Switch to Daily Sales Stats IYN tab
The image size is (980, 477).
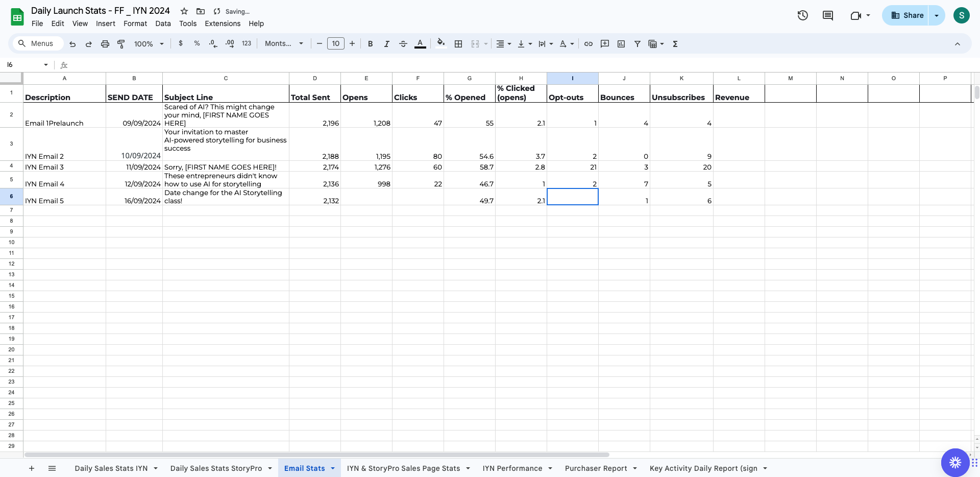coord(111,468)
